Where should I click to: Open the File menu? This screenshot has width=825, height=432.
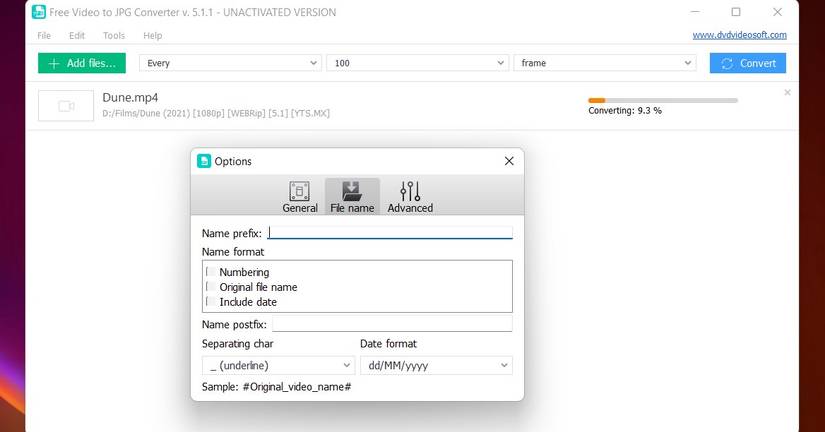click(x=44, y=35)
